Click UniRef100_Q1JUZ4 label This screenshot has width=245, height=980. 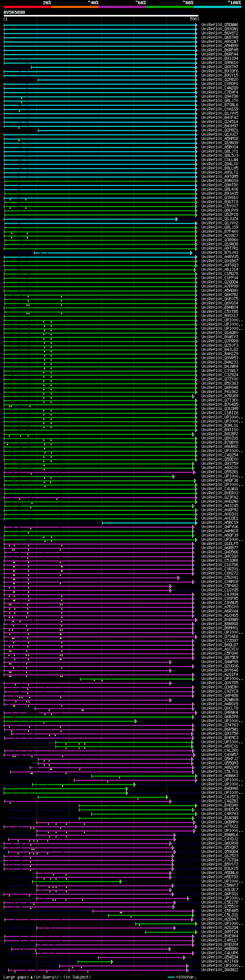click(x=220, y=219)
